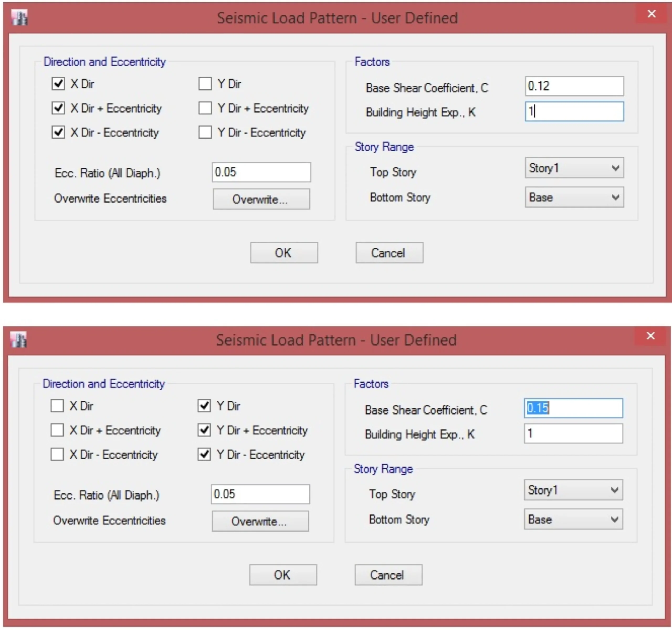Click Building Height Exp. K field in lower dialog
This screenshot has height=632, width=672.
click(x=573, y=433)
